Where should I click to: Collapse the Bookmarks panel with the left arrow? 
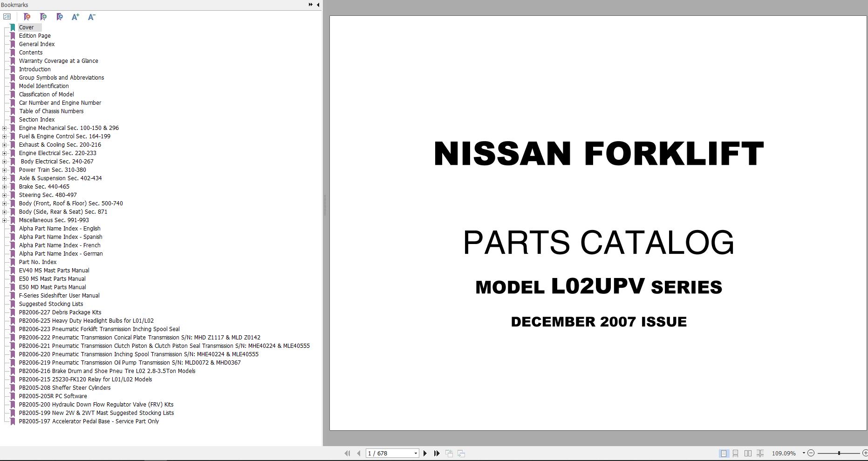[318, 5]
